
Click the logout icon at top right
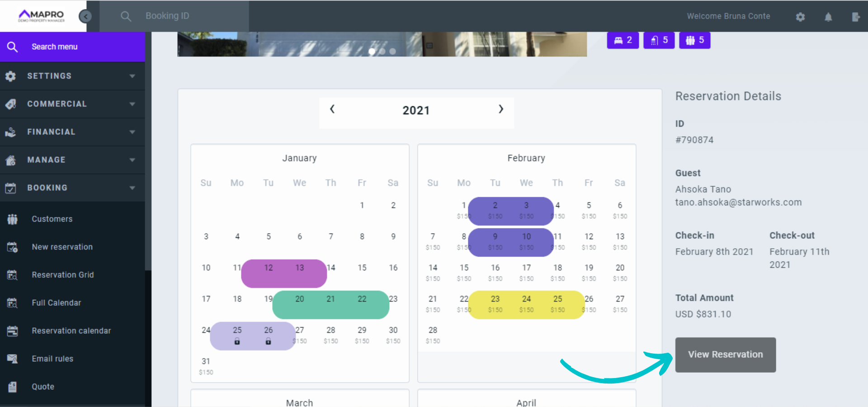click(x=856, y=16)
